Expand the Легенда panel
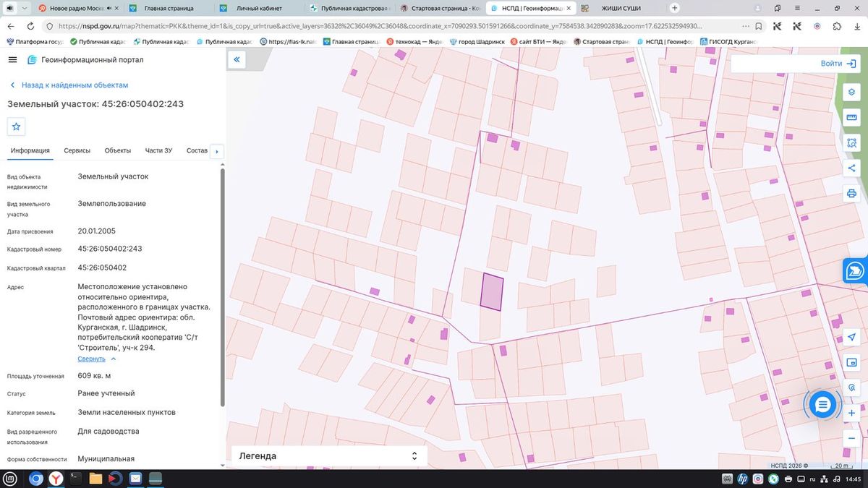This screenshot has width=868, height=488. [329, 456]
